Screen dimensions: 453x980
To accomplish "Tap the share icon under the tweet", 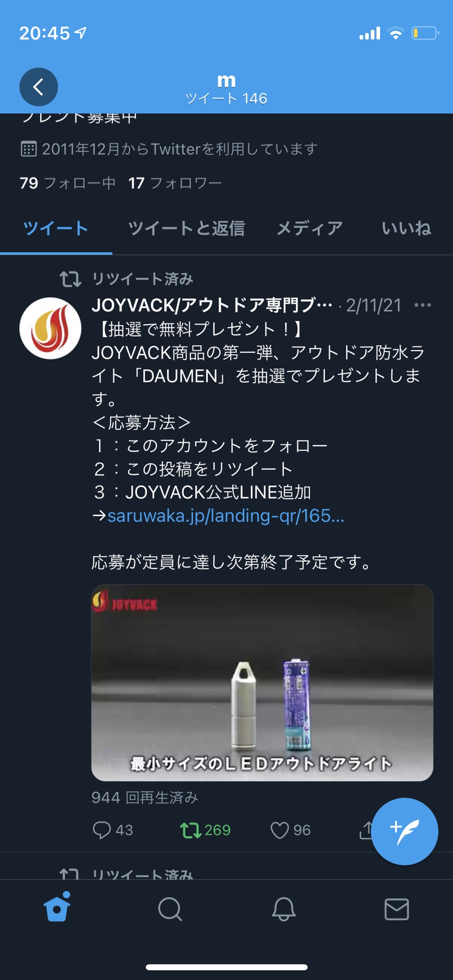I will click(366, 830).
